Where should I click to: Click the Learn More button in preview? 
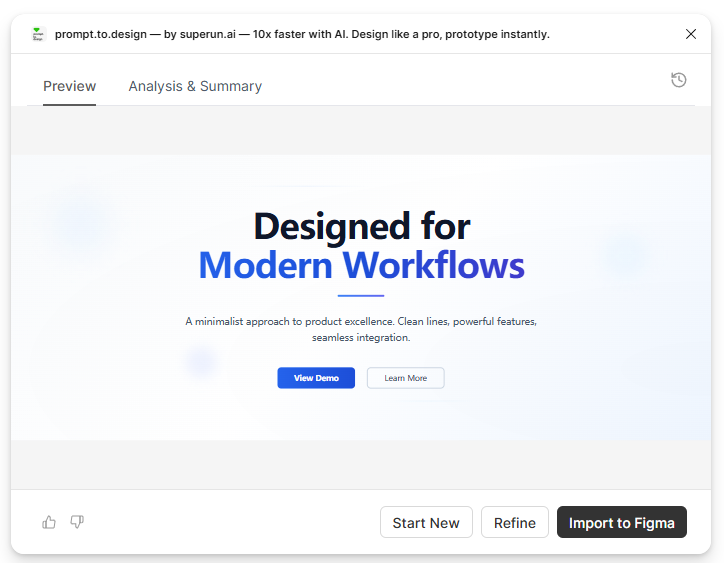(x=405, y=378)
